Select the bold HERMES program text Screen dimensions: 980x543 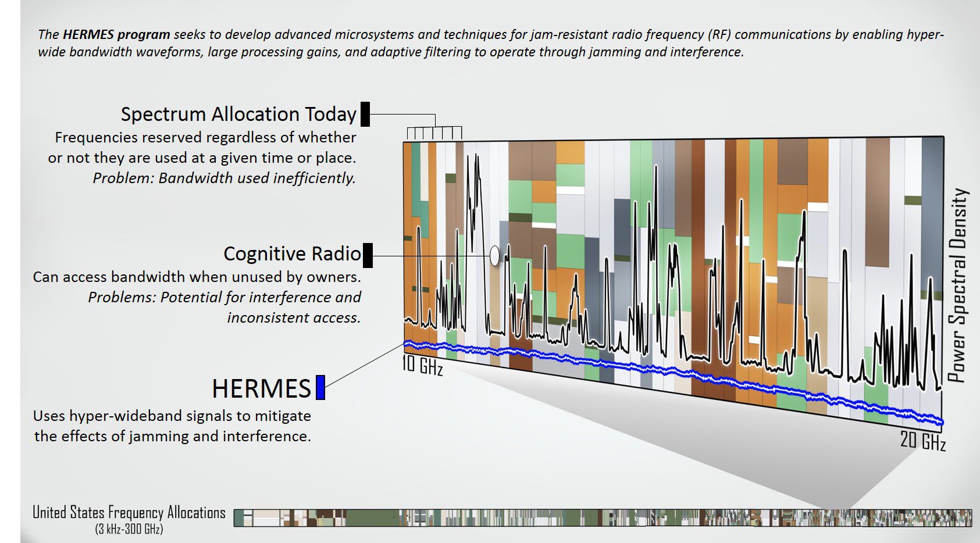(x=116, y=34)
